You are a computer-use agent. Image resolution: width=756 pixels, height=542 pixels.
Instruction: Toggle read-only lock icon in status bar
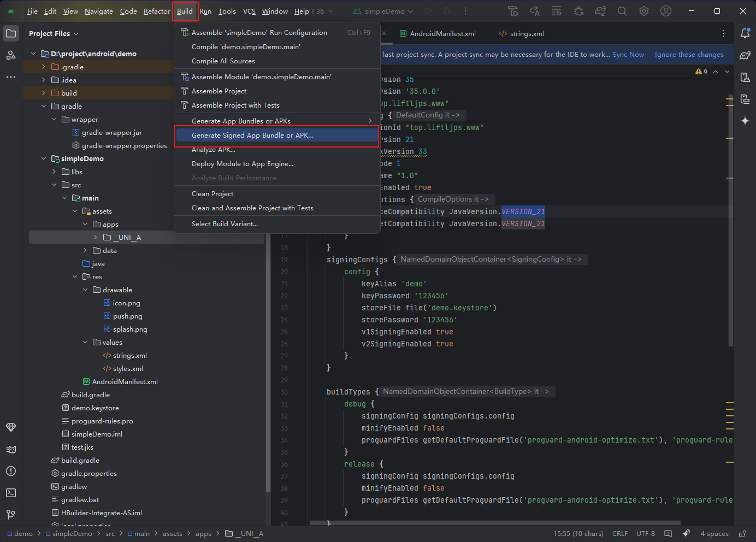[x=742, y=534]
